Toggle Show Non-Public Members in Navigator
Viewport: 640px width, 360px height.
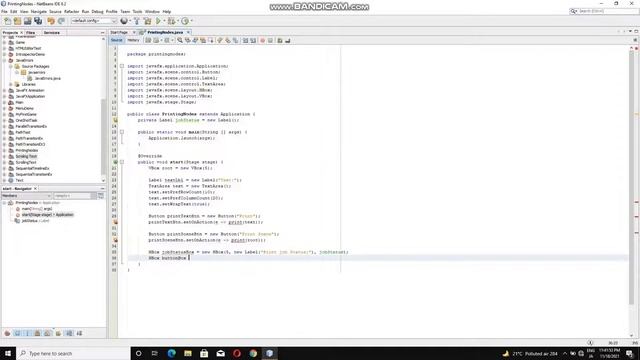pos(38,333)
